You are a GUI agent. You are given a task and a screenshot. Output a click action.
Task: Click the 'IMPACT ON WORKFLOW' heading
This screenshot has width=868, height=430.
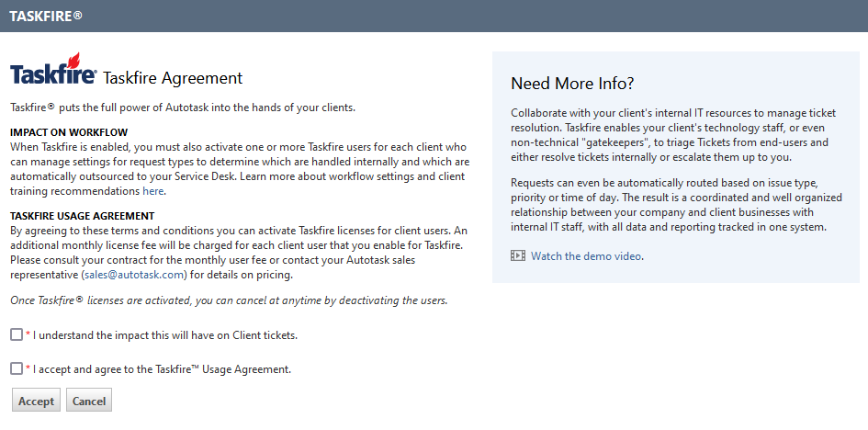click(x=69, y=133)
